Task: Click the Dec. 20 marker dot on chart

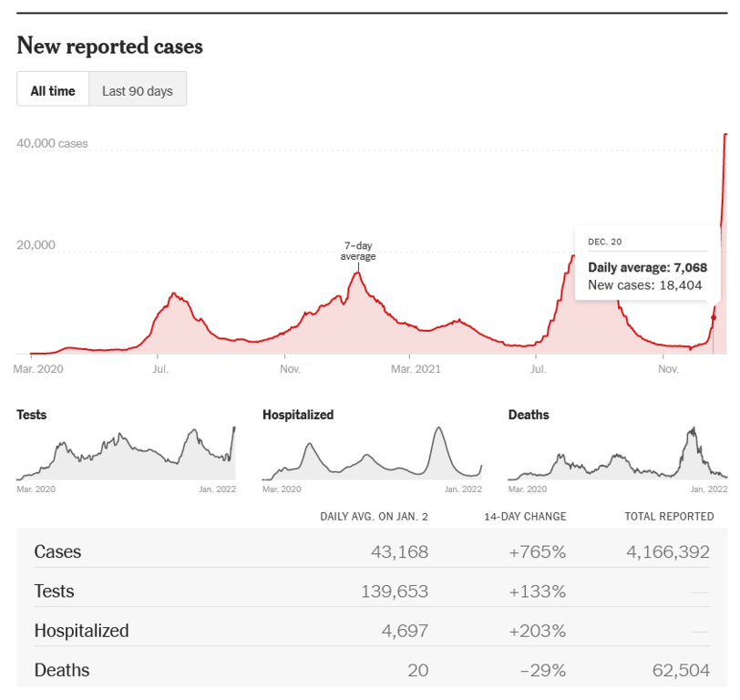Action: click(x=714, y=317)
